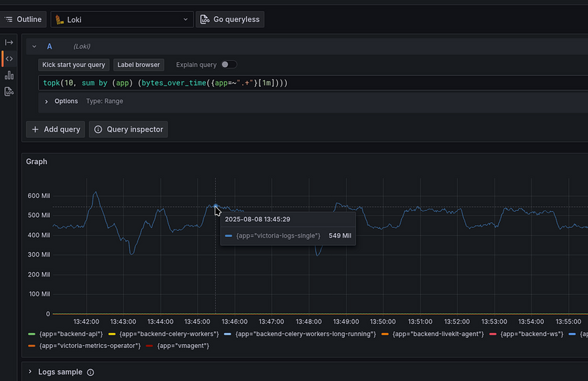Open the Outline panel
Viewport: 588px width, 381px height.
coord(24,19)
